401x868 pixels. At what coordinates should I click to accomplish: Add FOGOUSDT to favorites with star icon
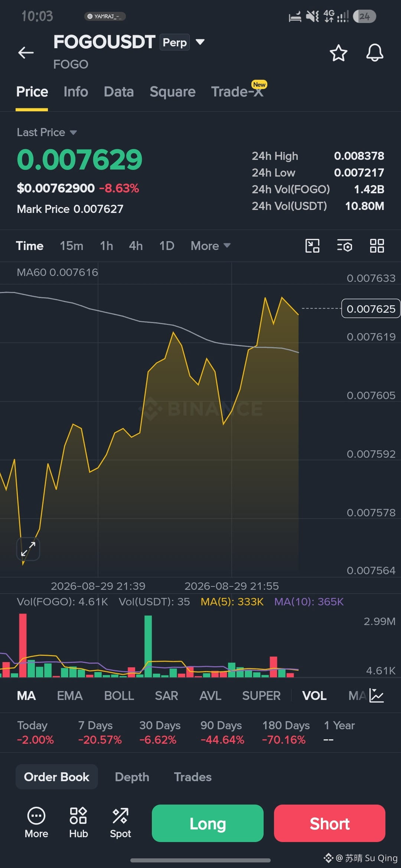pyautogui.click(x=338, y=53)
